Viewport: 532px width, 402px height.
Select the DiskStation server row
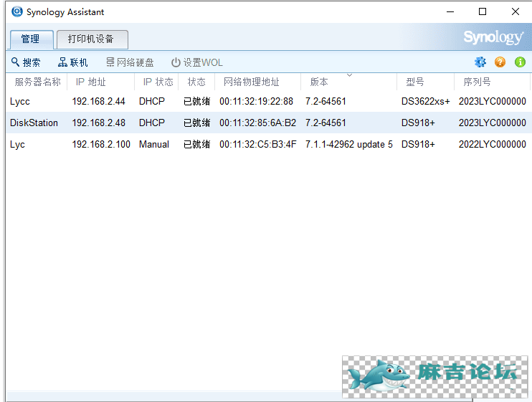pyautogui.click(x=268, y=123)
